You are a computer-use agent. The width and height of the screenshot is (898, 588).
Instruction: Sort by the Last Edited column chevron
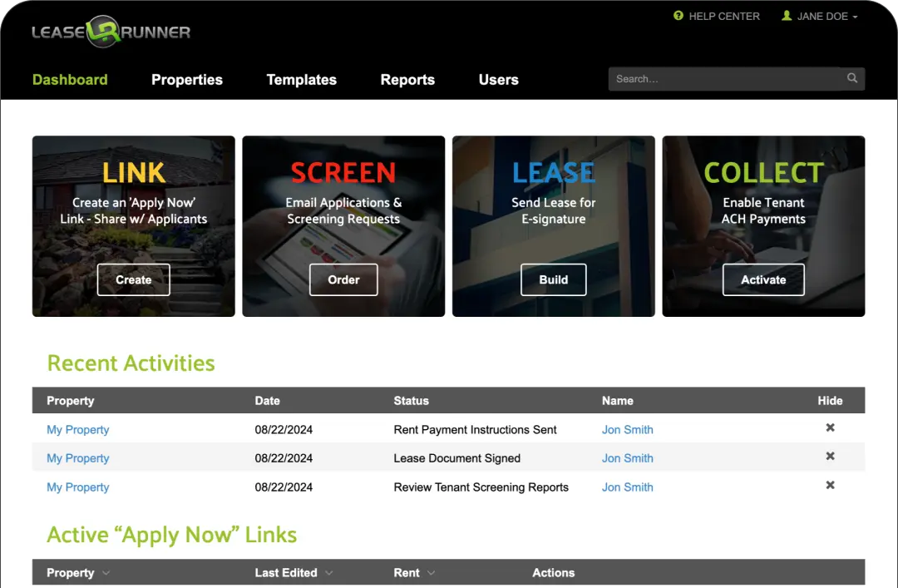(329, 573)
